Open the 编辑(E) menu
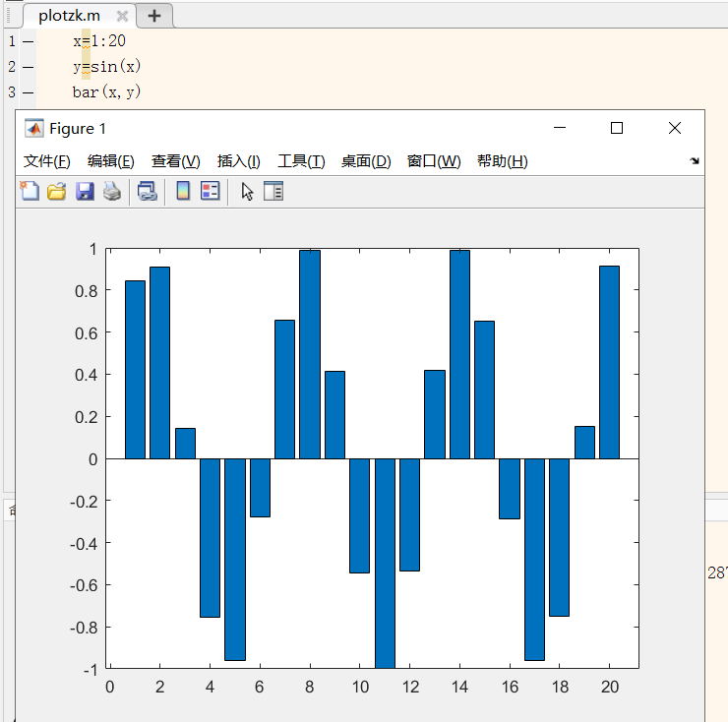 (111, 161)
